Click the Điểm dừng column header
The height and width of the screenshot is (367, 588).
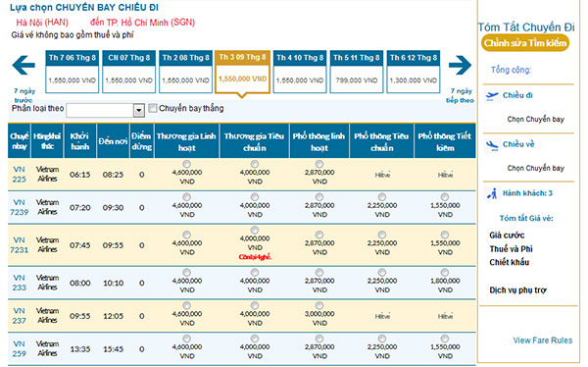tap(141, 141)
